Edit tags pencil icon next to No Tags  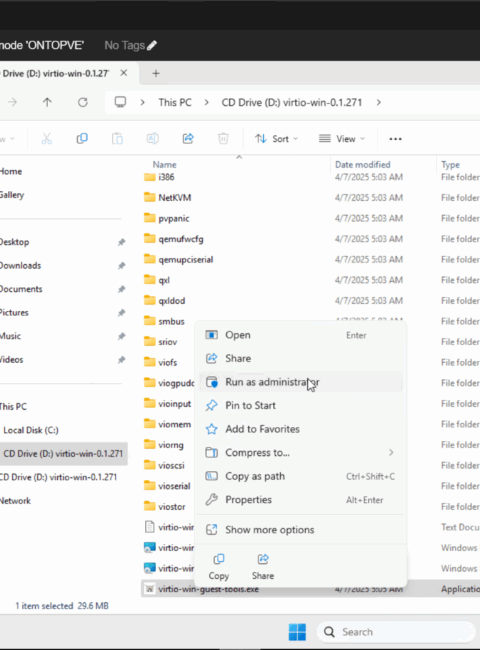pos(152,45)
